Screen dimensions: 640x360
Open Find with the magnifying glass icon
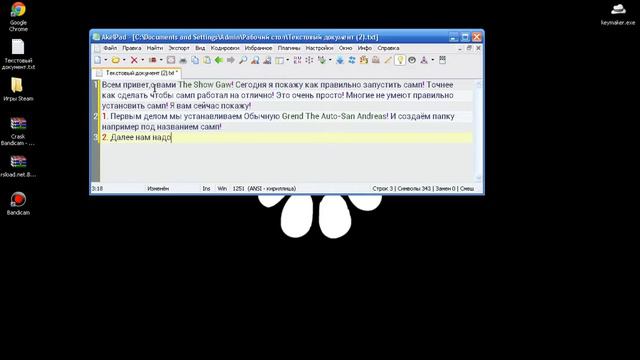pos(243,60)
